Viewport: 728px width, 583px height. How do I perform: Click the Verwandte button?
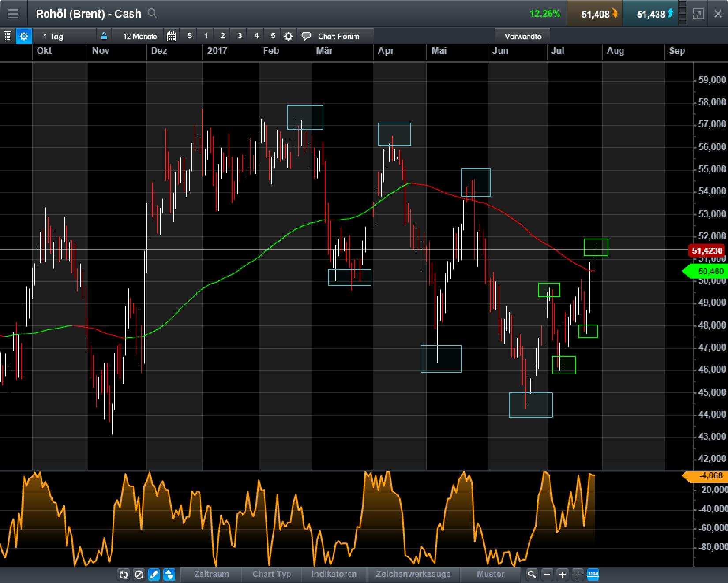523,36
